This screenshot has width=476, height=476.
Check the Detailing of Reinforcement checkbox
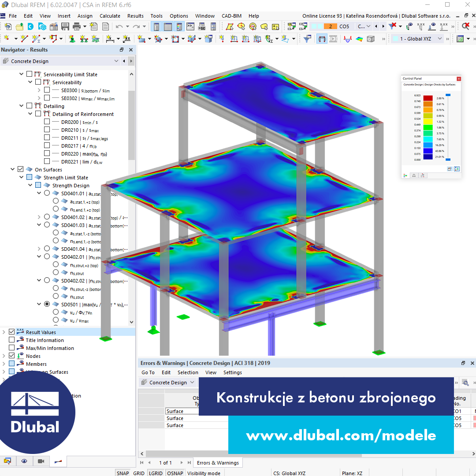click(x=38, y=114)
